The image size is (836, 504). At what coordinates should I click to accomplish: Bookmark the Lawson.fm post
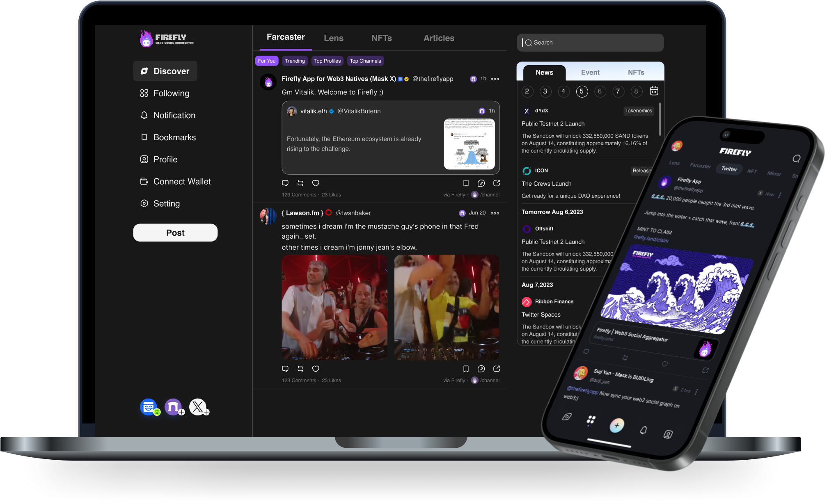(x=466, y=369)
